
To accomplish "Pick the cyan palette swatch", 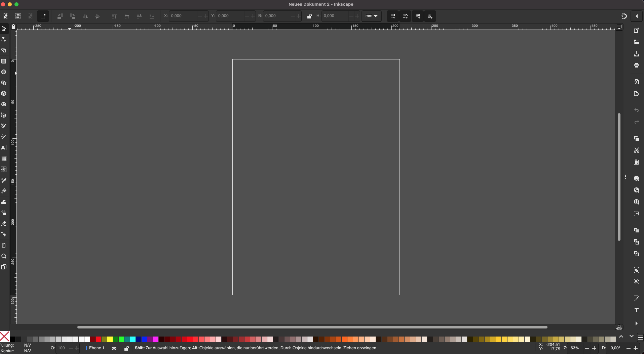I will (x=133, y=339).
